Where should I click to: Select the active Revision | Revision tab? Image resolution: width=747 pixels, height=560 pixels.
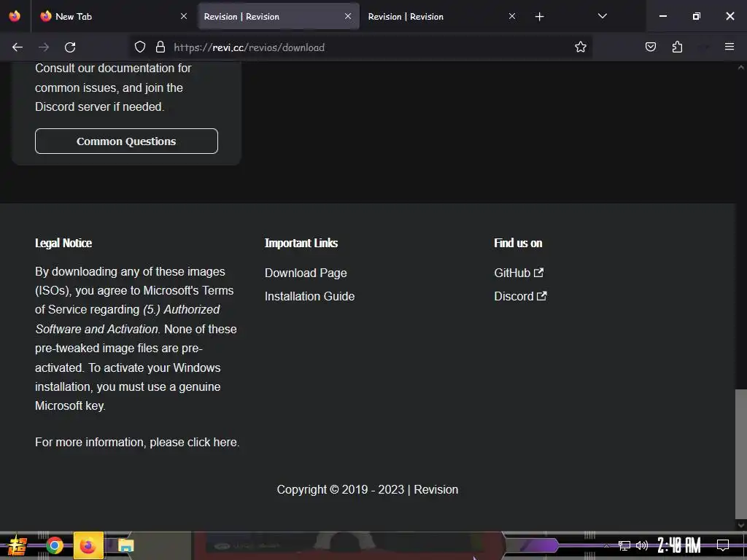click(279, 16)
